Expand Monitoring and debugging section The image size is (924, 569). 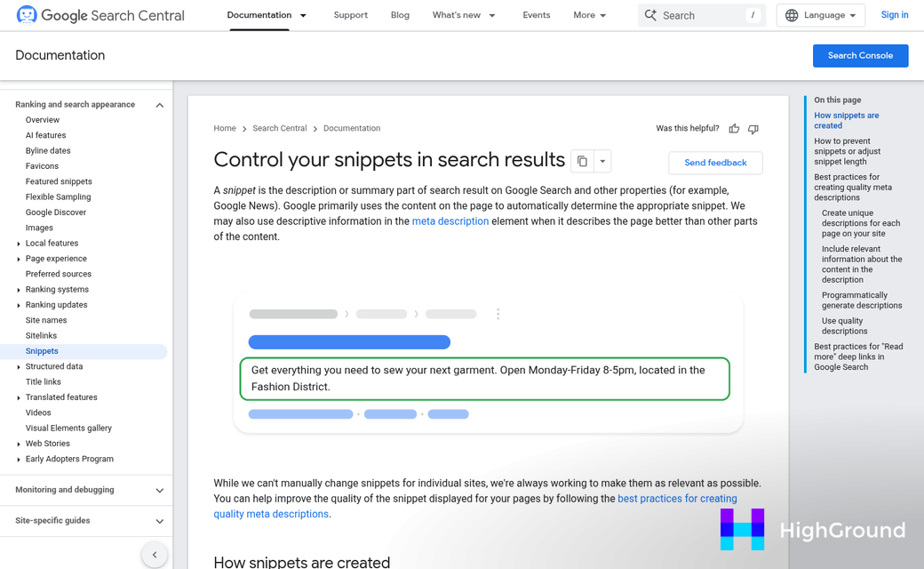[x=159, y=490]
